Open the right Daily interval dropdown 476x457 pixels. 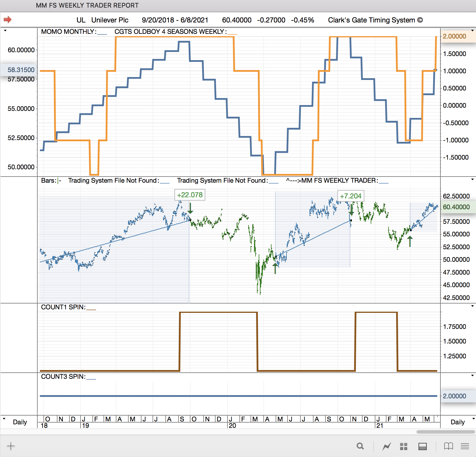tap(473, 418)
